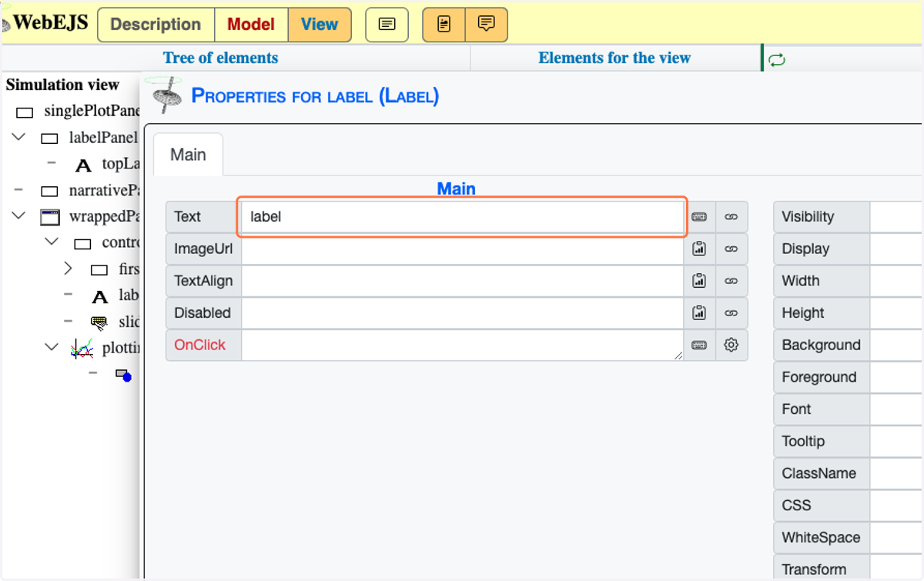924x581 pixels.
Task: Click the Visibility property label
Action: [x=822, y=217]
